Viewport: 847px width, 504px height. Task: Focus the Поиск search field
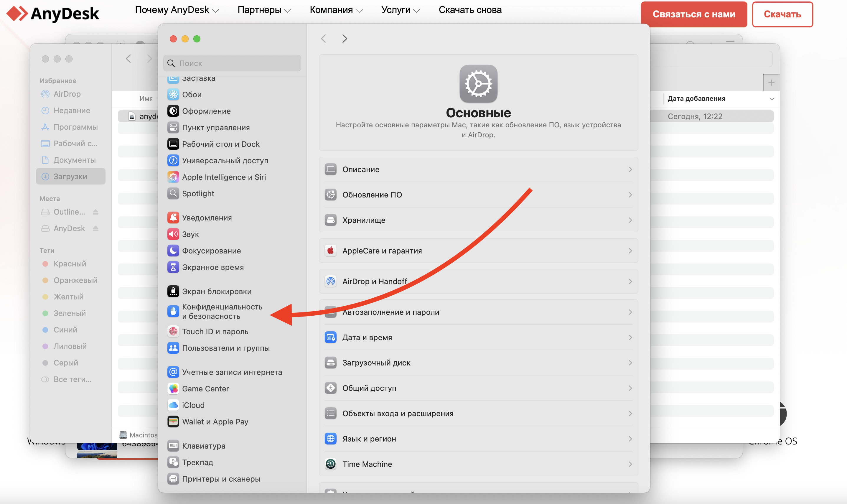click(232, 63)
